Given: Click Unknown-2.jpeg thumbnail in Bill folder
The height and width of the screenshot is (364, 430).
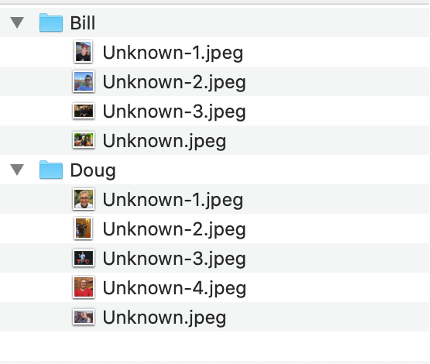Looking at the screenshot, I should (x=83, y=82).
